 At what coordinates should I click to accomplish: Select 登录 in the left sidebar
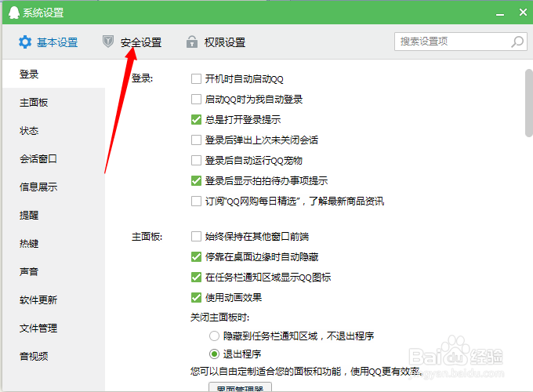[54, 74]
